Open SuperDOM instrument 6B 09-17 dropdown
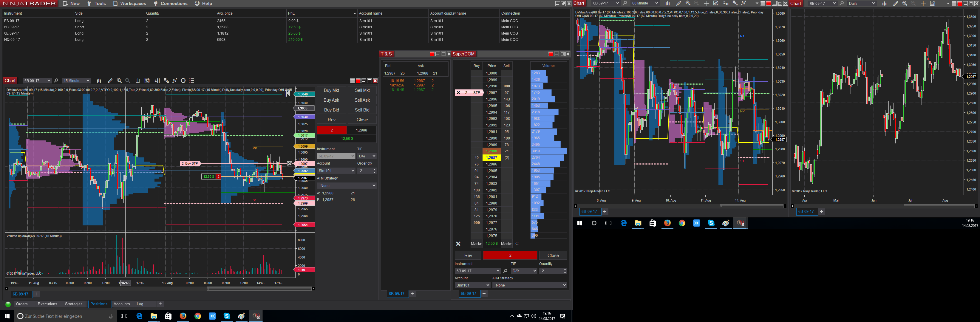 (x=477, y=271)
